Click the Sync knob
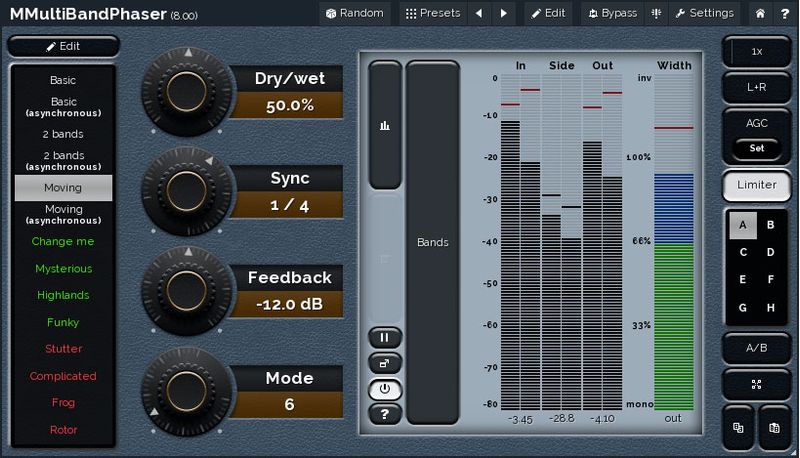The image size is (800, 458). (x=187, y=191)
